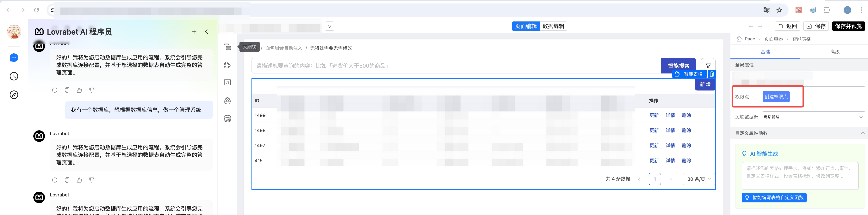Open the history clock icon in sidebar
The width and height of the screenshot is (868, 215).
14,76
